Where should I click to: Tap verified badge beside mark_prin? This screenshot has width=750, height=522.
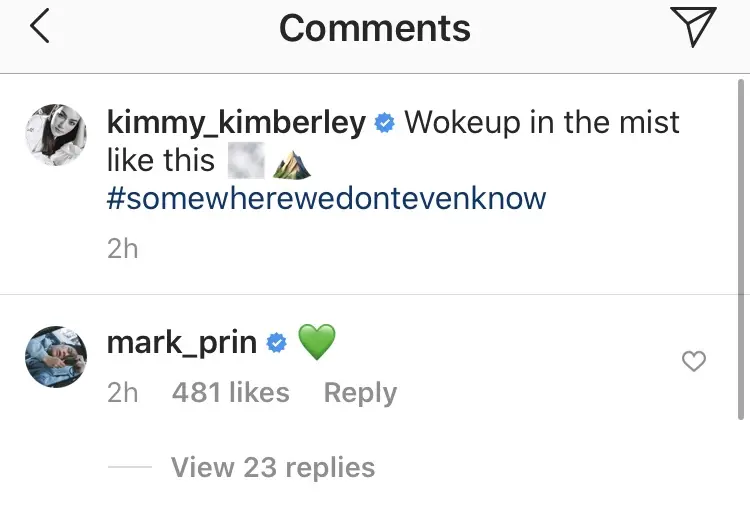277,345
